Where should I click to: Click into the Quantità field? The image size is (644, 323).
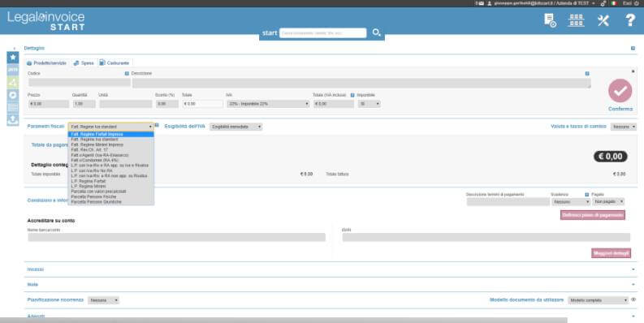(x=84, y=104)
